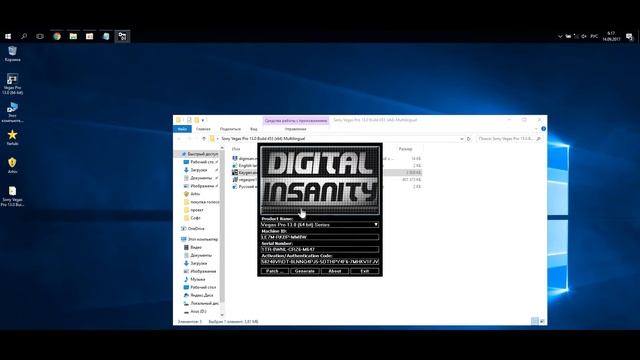The height and width of the screenshot is (360, 640).
Task: Open Локальный диск in navigation pane
Action: click(201, 303)
